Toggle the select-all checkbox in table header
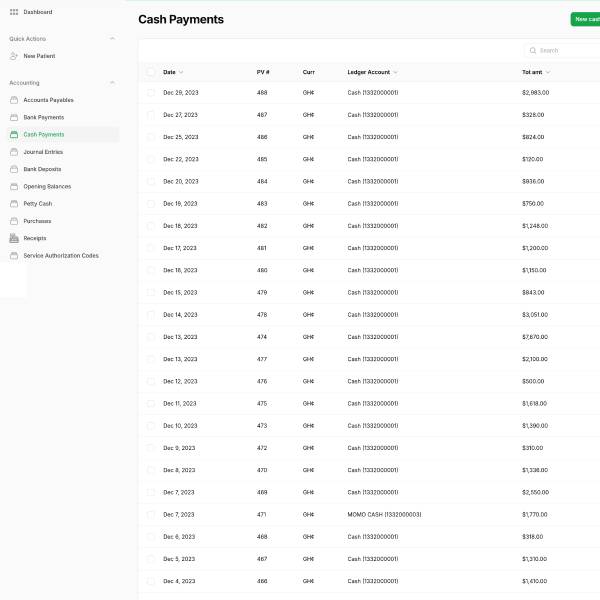Screen dimensions: 600x600 [x=151, y=72]
